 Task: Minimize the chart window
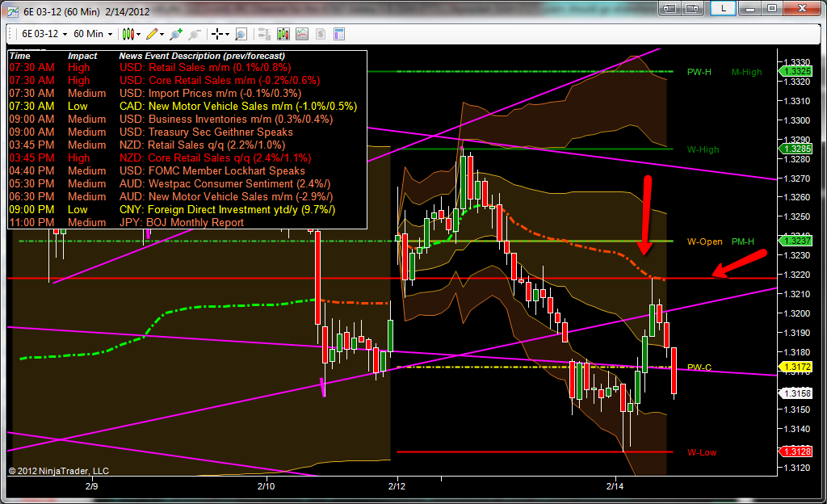point(750,8)
